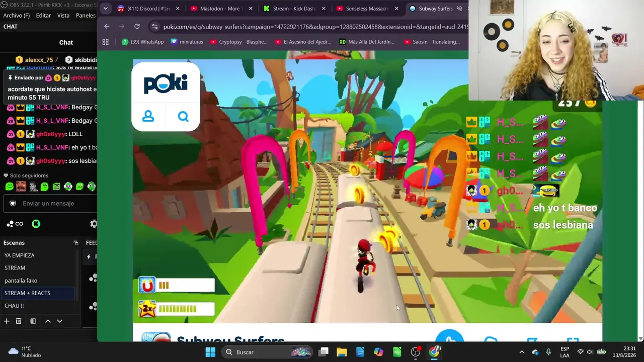Click the Poki logo
This screenshot has width=644, height=362.
pyautogui.click(x=166, y=83)
